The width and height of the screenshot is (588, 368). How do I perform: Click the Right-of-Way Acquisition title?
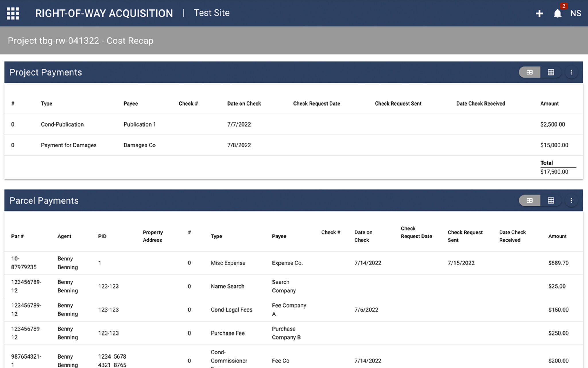pos(104,13)
